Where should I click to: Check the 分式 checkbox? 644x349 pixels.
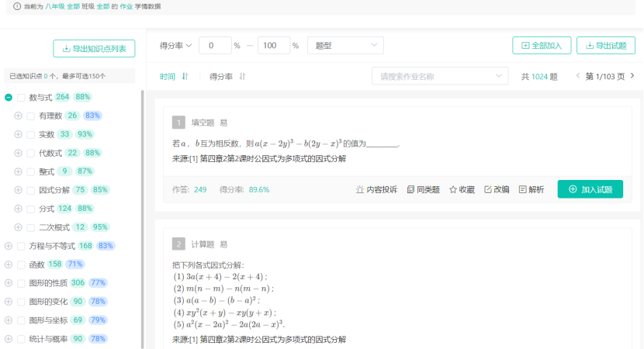pyautogui.click(x=31, y=209)
